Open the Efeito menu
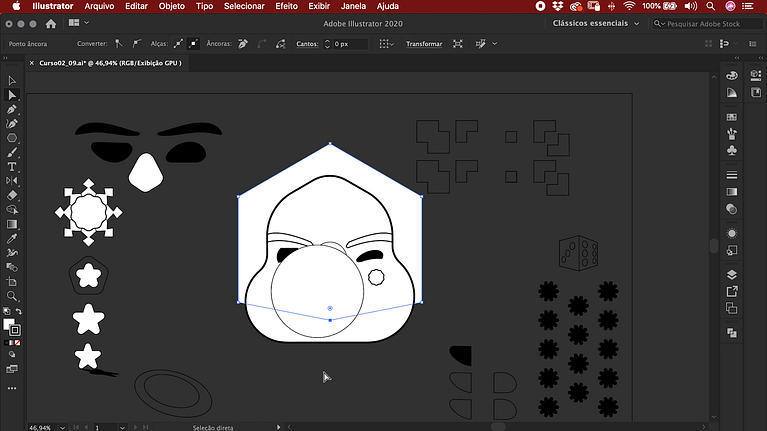This screenshot has height=431, width=767. [x=286, y=6]
